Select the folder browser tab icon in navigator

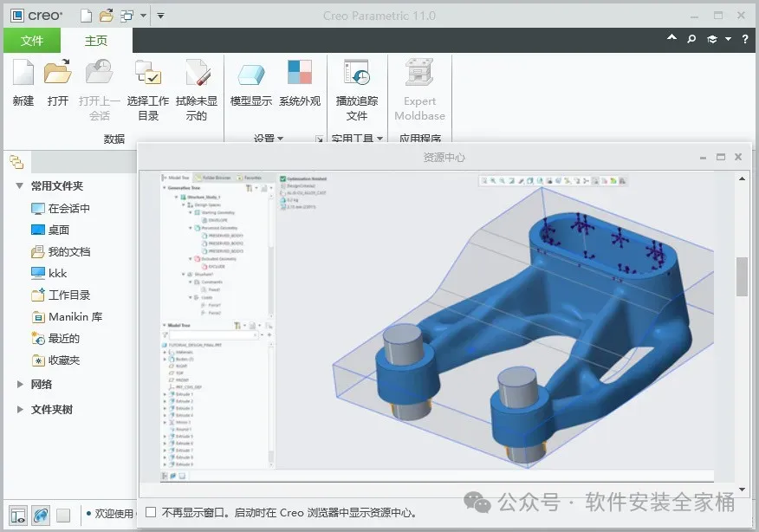point(16,162)
